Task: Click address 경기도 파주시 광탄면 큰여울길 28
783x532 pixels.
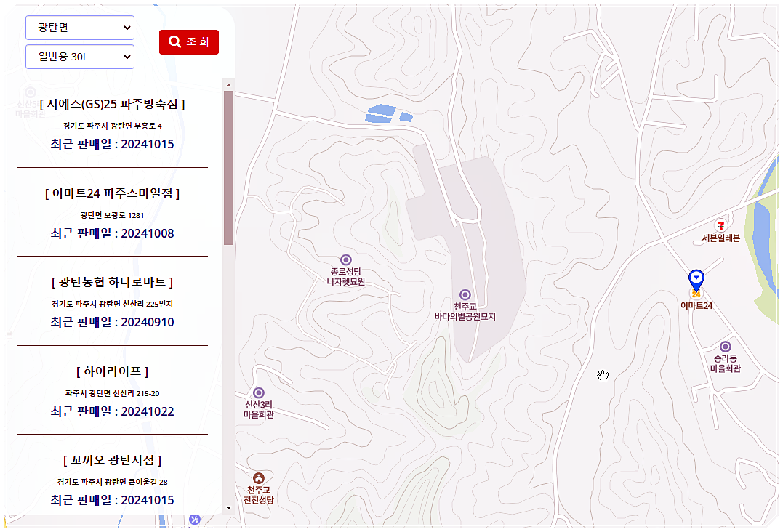Action: point(113,482)
